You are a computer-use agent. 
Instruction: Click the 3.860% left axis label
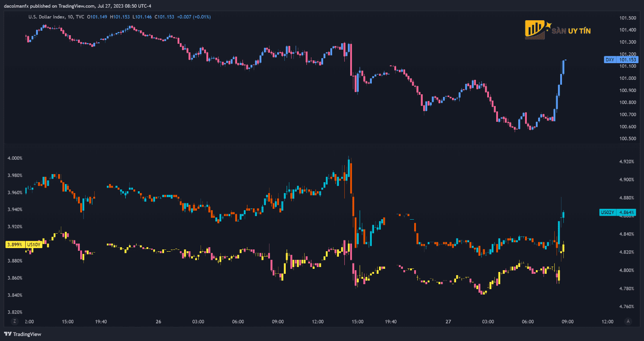[x=15, y=278]
